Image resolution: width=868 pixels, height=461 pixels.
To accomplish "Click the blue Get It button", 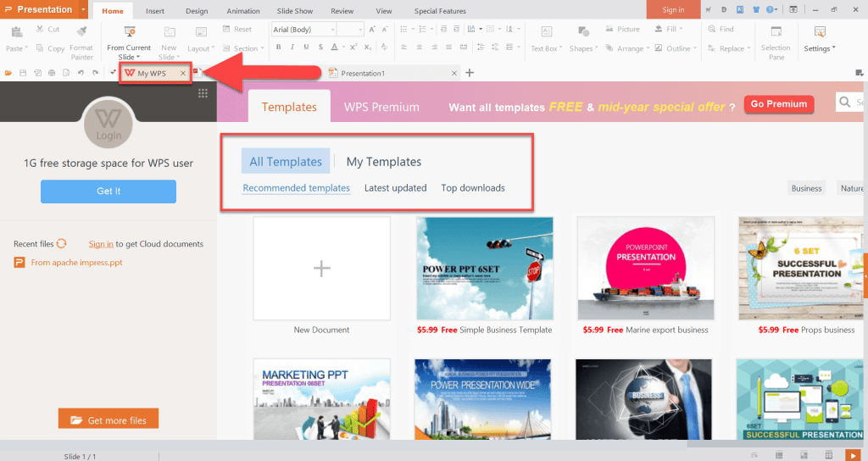I will [x=108, y=191].
